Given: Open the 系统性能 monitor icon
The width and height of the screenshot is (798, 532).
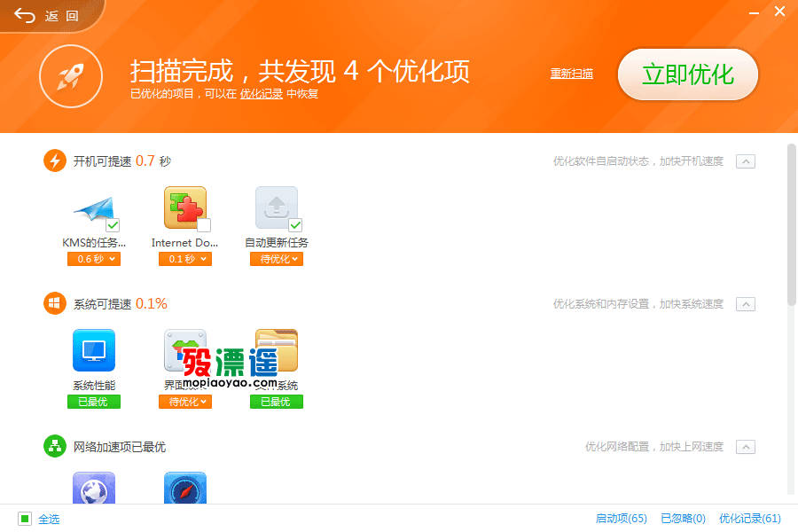Looking at the screenshot, I should click(94, 350).
